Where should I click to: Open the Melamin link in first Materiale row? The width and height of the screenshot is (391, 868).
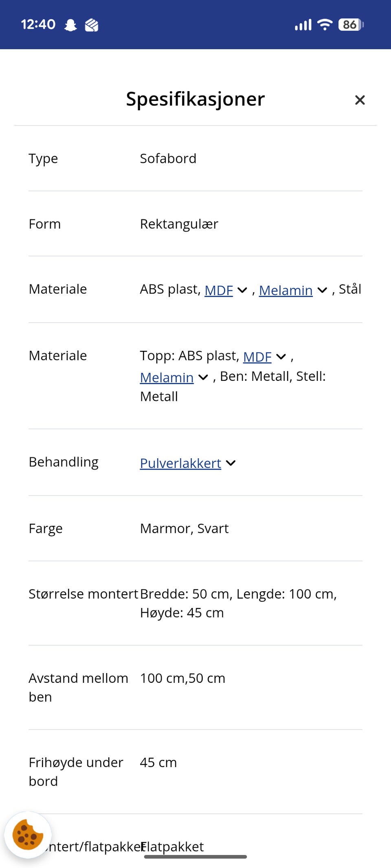tap(286, 290)
